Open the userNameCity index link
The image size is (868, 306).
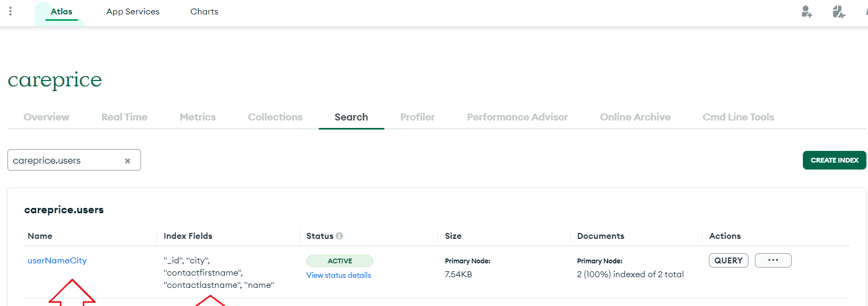point(57,261)
